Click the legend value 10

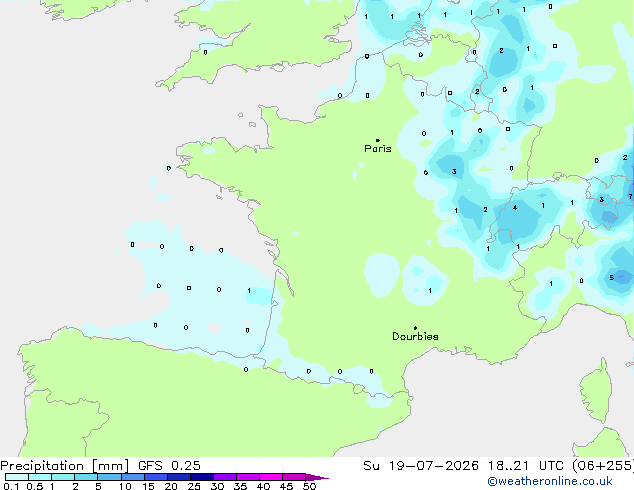(125, 486)
